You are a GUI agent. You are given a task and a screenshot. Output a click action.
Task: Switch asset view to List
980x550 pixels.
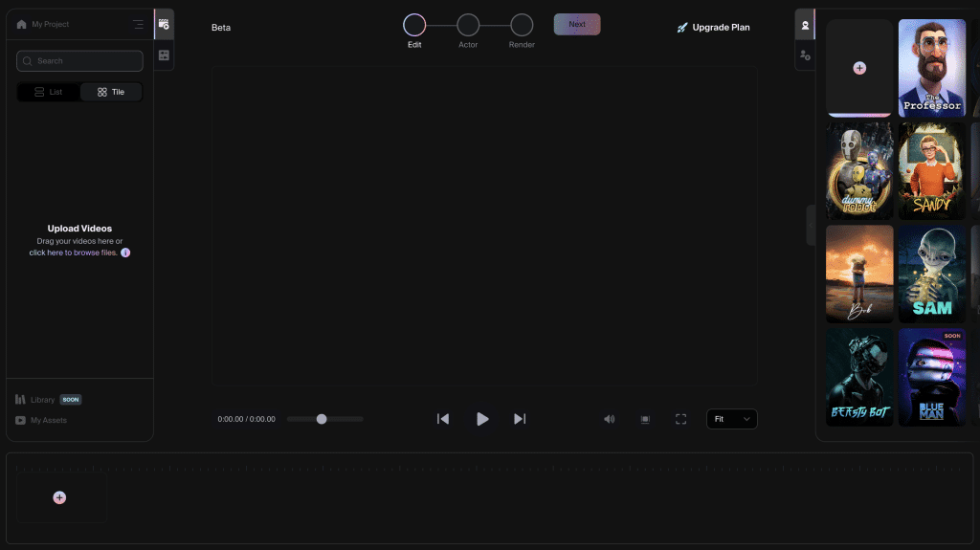pos(49,92)
